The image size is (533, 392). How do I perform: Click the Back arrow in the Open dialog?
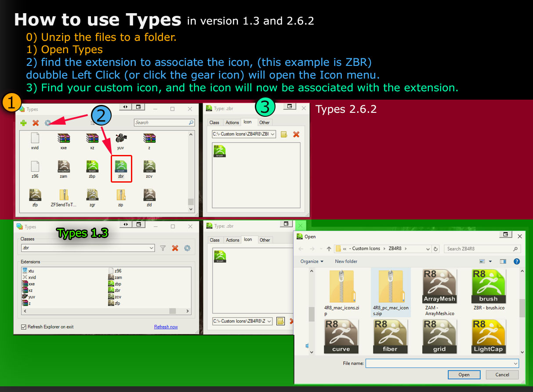pos(301,248)
